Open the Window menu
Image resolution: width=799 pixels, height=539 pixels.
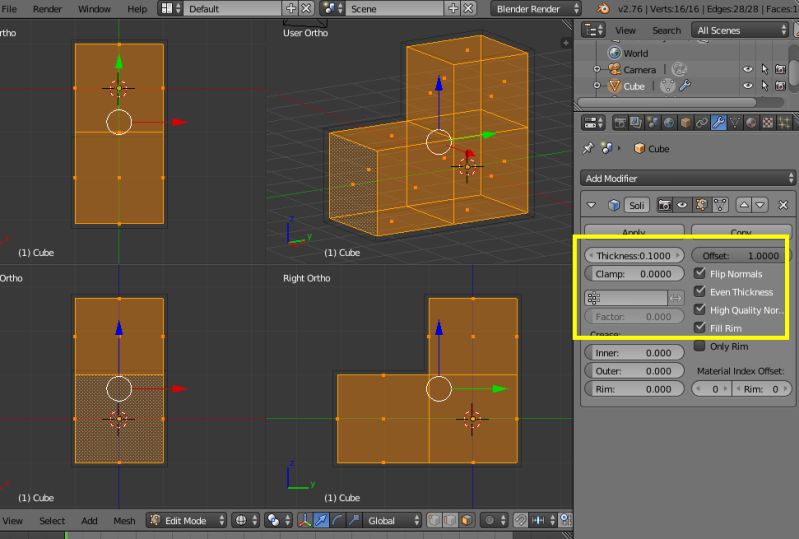tap(94, 9)
